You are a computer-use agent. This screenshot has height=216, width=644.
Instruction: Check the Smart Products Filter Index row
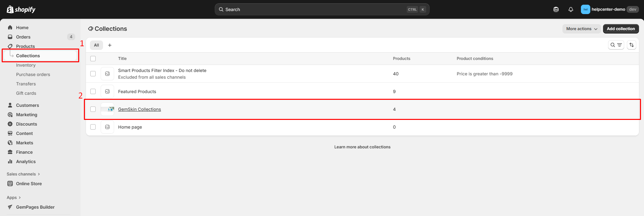click(x=93, y=74)
